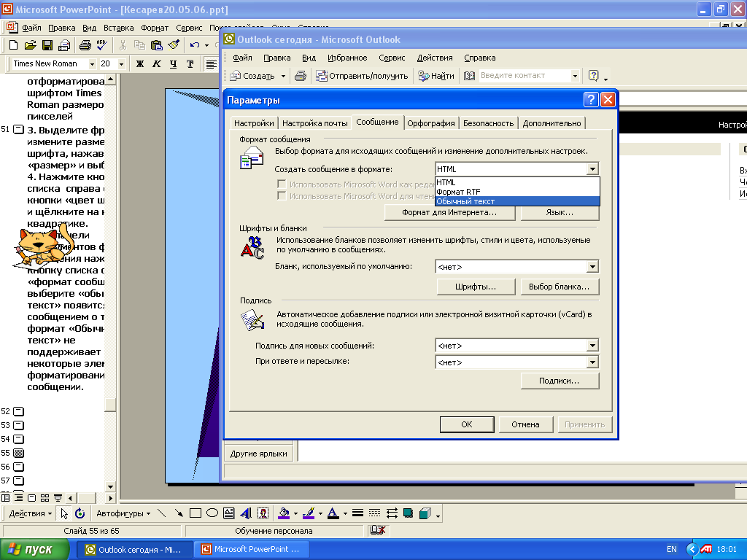Click the Line Style icon
This screenshot has width=747, height=560.
click(357, 513)
